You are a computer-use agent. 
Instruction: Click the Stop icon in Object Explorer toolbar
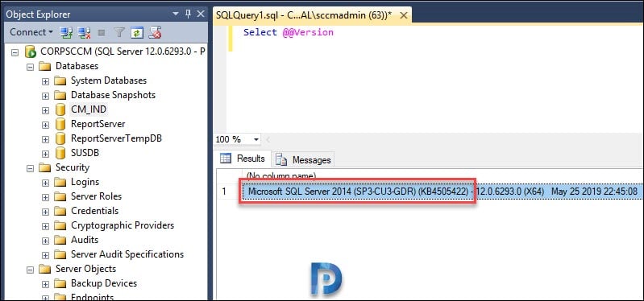point(102,32)
